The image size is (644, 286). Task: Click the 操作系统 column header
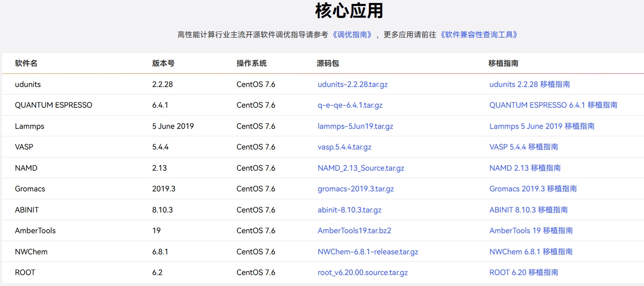pos(252,63)
